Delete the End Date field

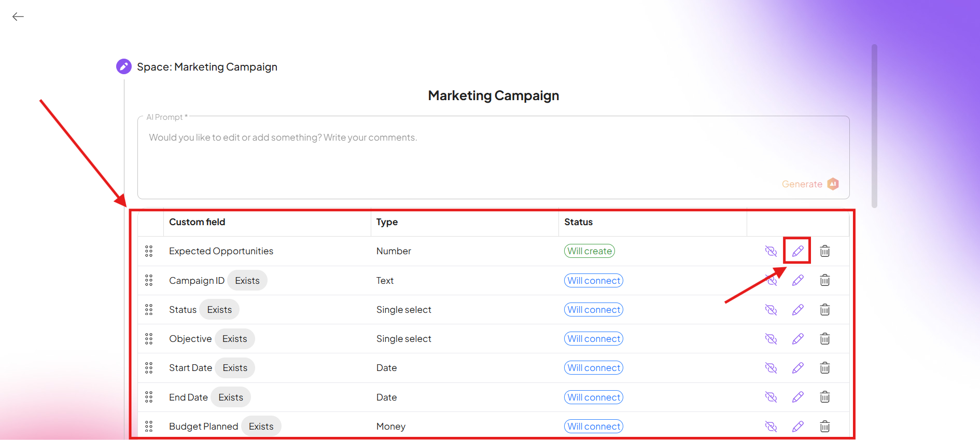[824, 397]
